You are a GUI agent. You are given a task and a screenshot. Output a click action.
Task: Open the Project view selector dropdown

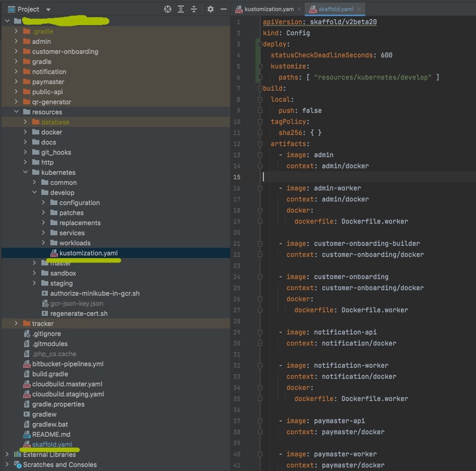coord(47,9)
